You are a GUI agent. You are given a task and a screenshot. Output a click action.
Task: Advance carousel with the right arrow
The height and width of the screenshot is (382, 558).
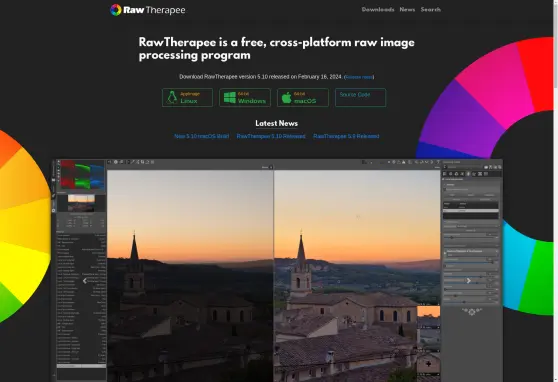coord(469,281)
